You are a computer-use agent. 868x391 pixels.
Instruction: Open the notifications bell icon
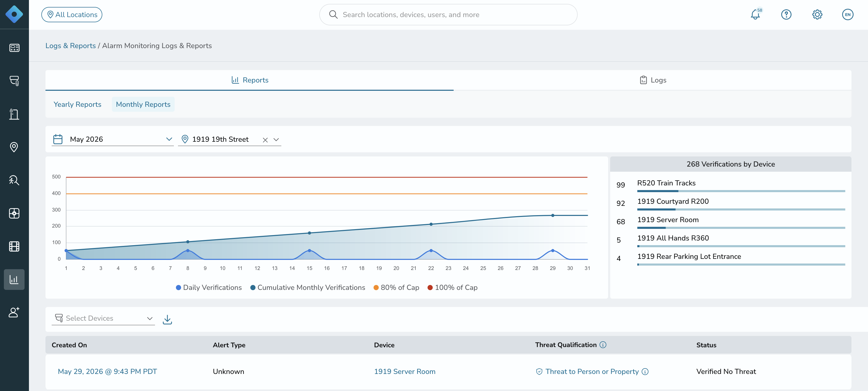click(755, 14)
